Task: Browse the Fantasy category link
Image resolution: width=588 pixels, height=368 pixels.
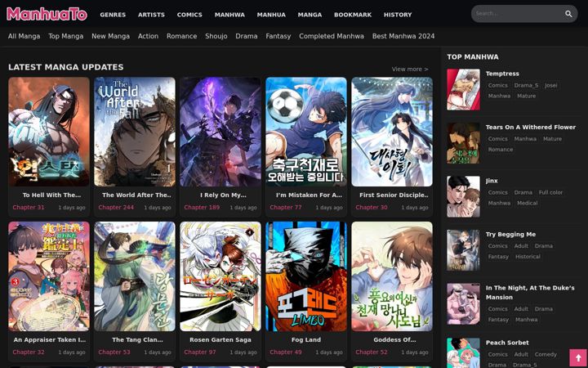Action: point(278,36)
